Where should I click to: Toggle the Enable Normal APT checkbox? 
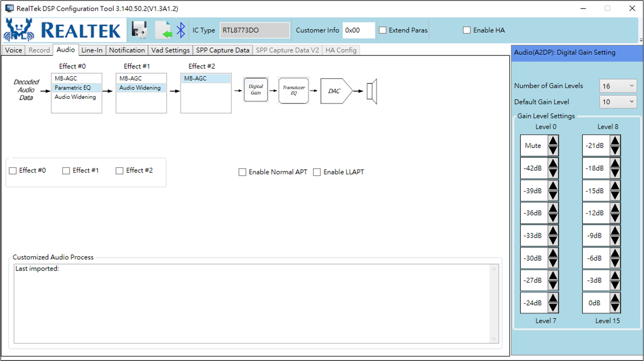tap(242, 172)
